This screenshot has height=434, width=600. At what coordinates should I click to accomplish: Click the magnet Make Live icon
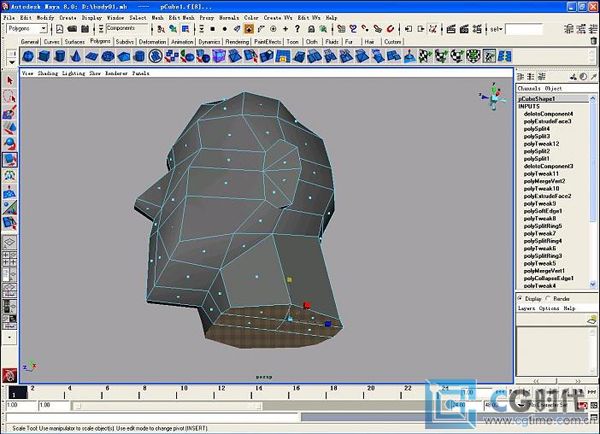coord(390,29)
